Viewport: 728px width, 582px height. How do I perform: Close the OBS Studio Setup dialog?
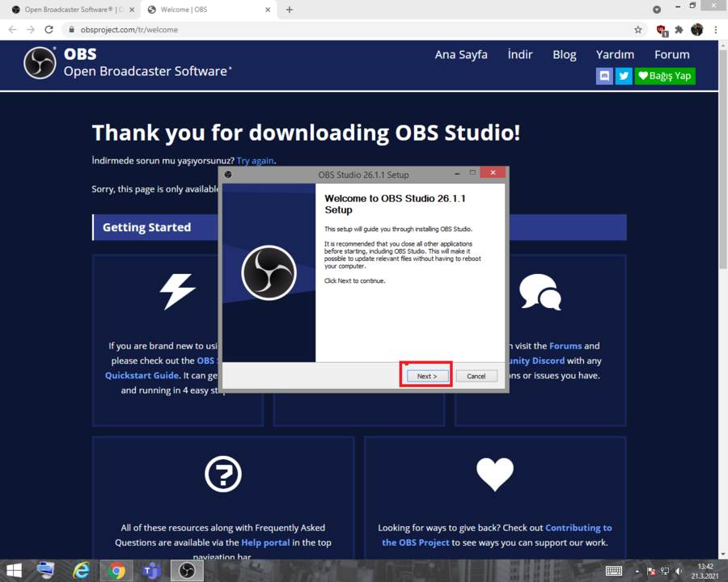pos(493,173)
